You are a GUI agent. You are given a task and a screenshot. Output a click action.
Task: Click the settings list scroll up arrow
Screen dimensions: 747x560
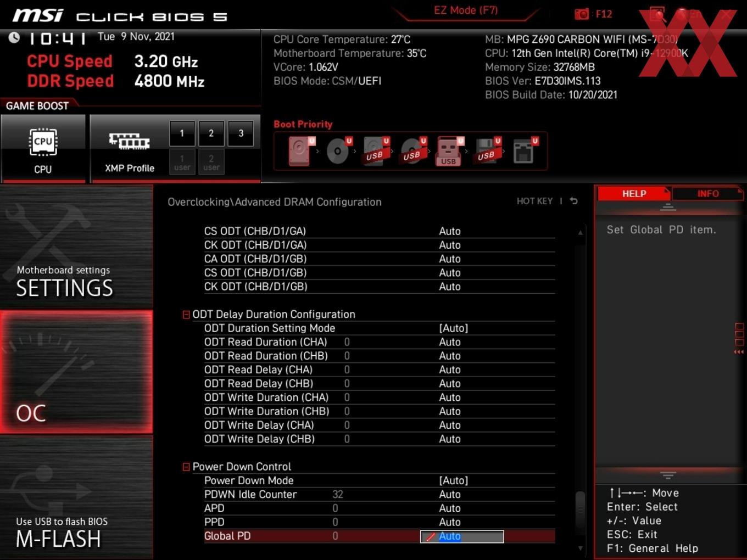[580, 233]
